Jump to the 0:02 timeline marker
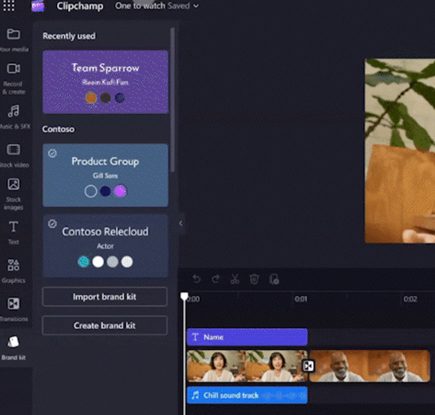The image size is (435, 415). tap(410, 299)
